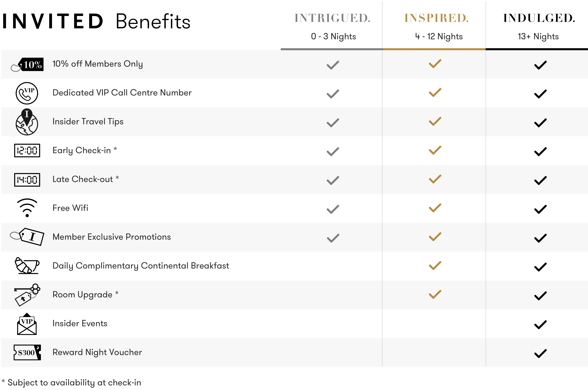Screen dimensions: 588x390
Task: Select the INSPIRED tier heading
Action: [436, 18]
